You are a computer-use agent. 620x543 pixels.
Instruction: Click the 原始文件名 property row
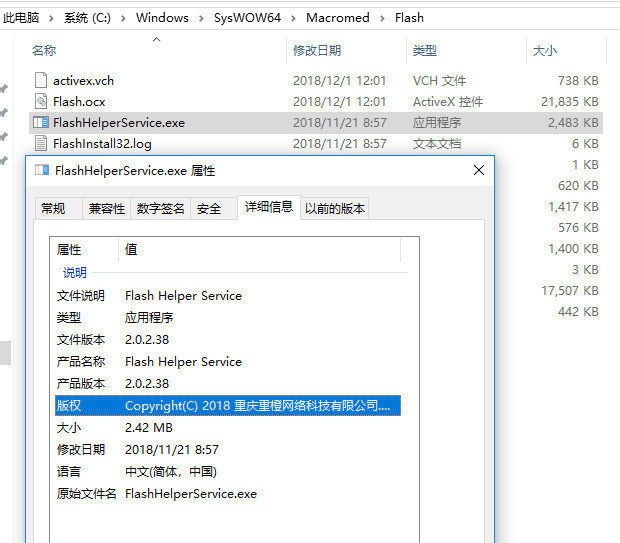pos(228,494)
